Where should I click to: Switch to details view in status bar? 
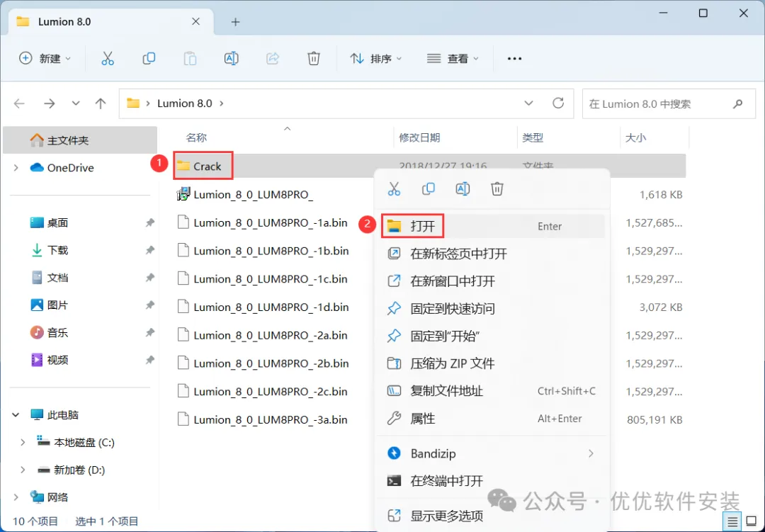coord(732,522)
